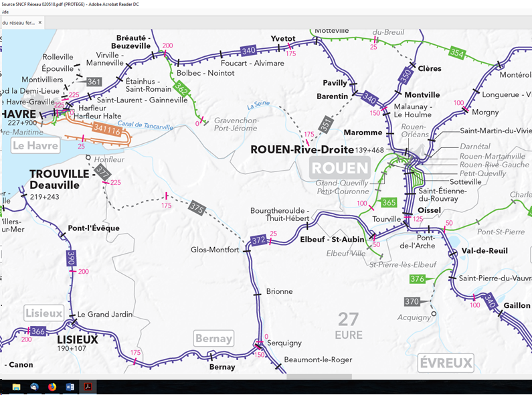Open File Explorer from the taskbar
532x395 pixels.
[x=16, y=386]
